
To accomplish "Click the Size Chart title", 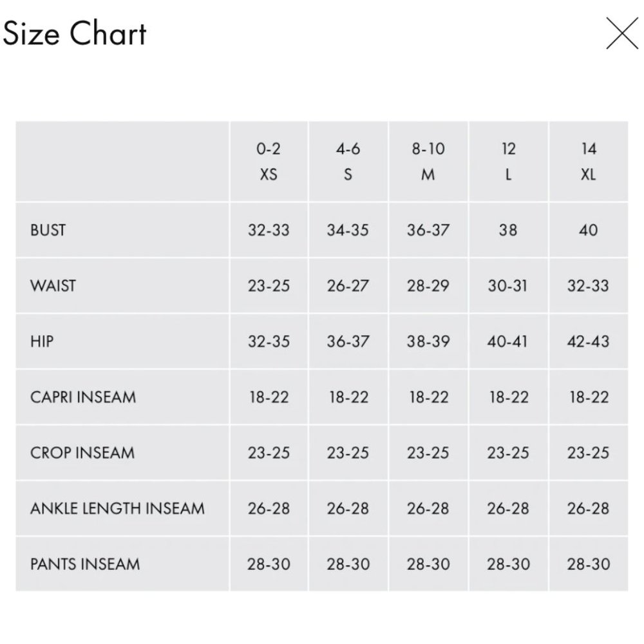I will tap(75, 33).
